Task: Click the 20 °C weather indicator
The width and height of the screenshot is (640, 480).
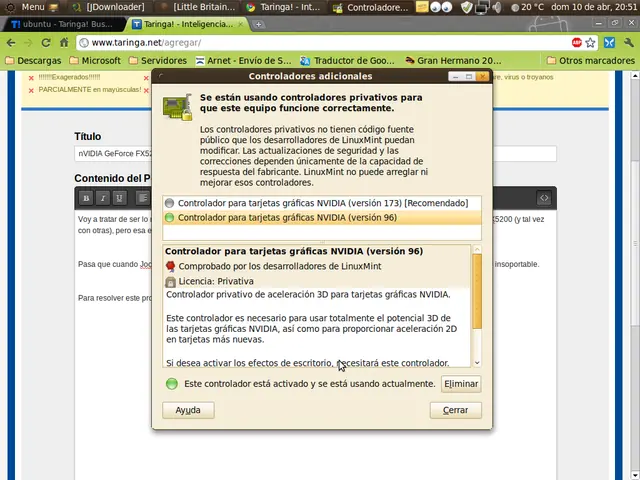Action: click(x=527, y=7)
